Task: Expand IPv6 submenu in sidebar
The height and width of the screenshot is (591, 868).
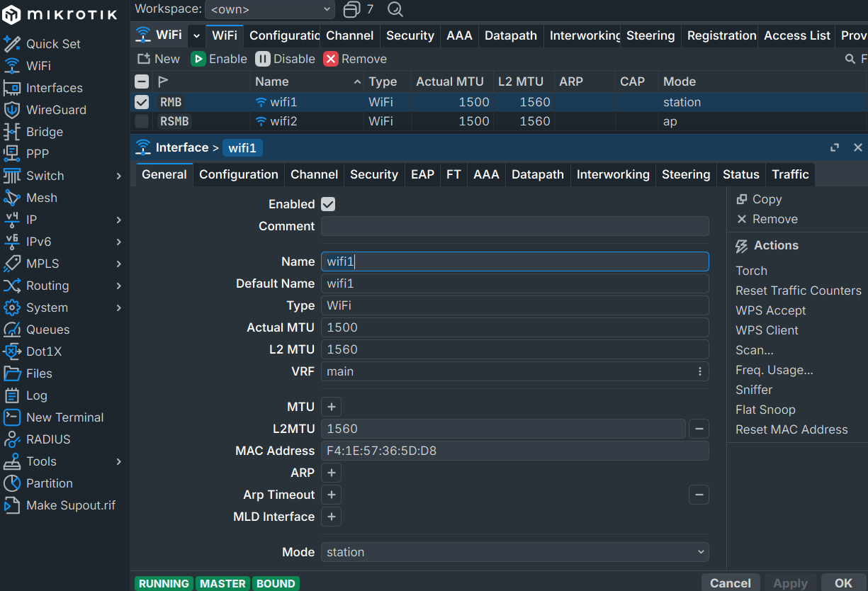Action: coord(118,242)
